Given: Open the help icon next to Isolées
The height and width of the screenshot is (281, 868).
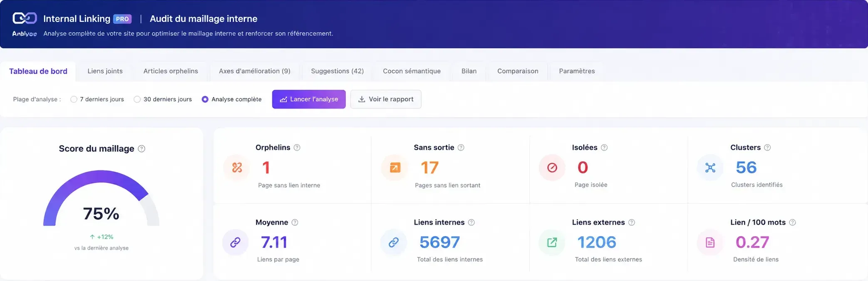Looking at the screenshot, I should (604, 148).
